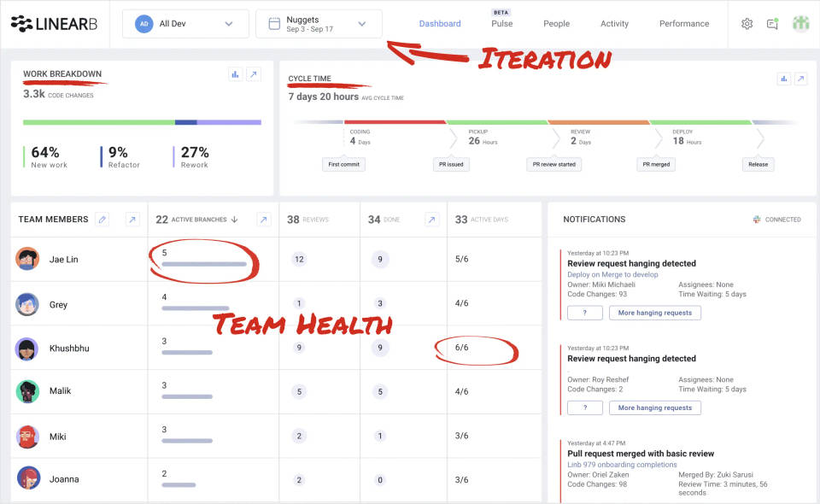
Task: Go to the Performance tab
Action: click(x=683, y=24)
